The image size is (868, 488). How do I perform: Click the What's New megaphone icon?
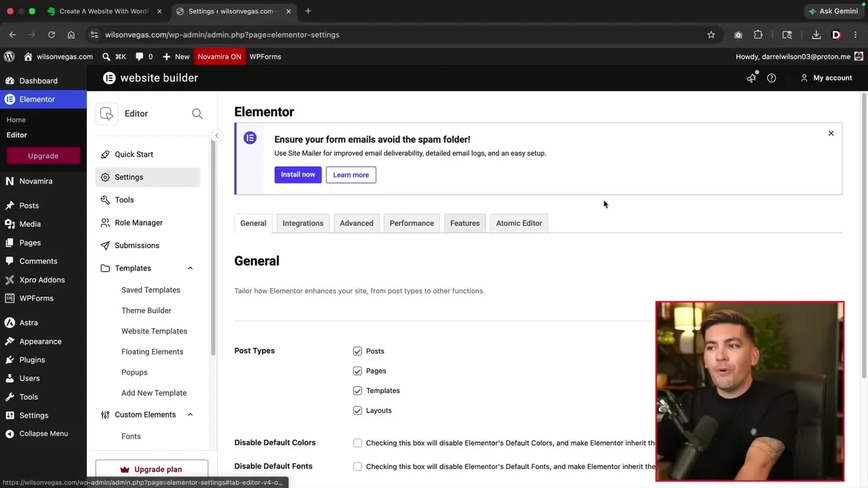[751, 78]
